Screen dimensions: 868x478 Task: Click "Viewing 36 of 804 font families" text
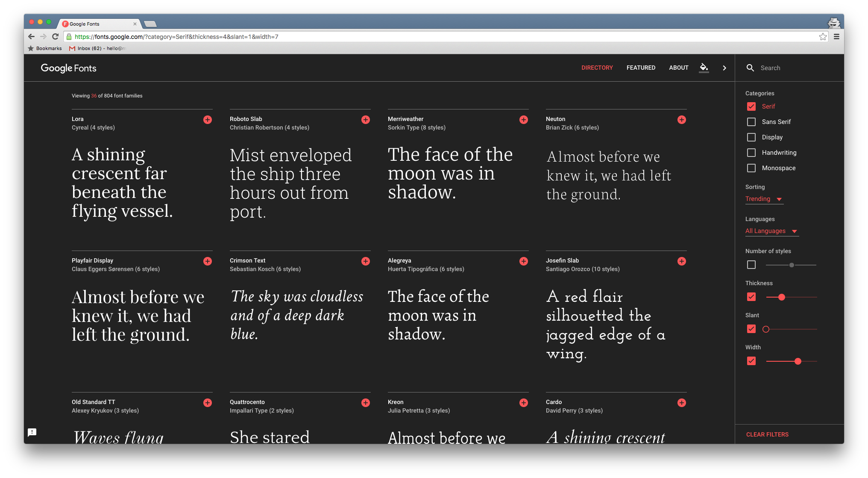pyautogui.click(x=107, y=96)
